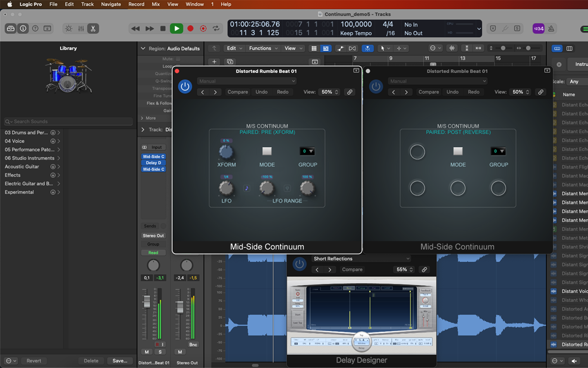The image size is (588, 368).
Task: Click the XFORM knob in the Continuum plug-in
Action: (x=226, y=152)
